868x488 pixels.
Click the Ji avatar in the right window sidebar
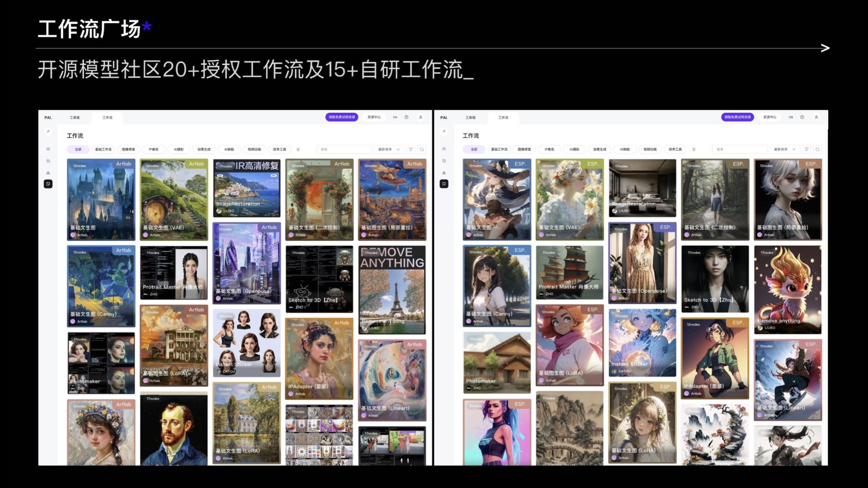(444, 131)
